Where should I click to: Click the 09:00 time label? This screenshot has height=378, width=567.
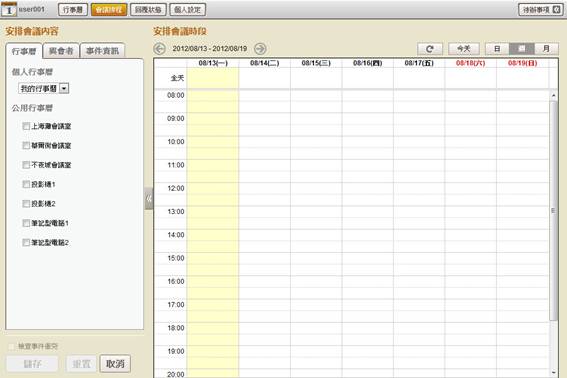[176, 118]
